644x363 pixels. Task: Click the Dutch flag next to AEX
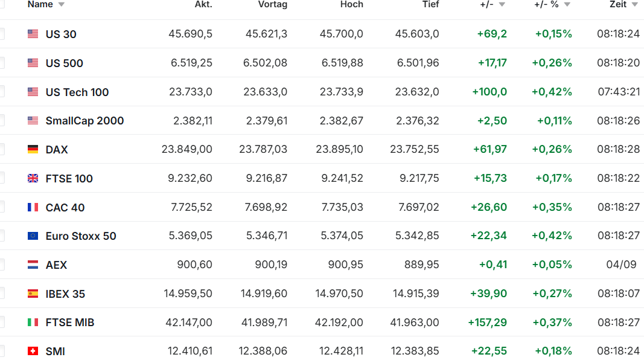tap(33, 265)
